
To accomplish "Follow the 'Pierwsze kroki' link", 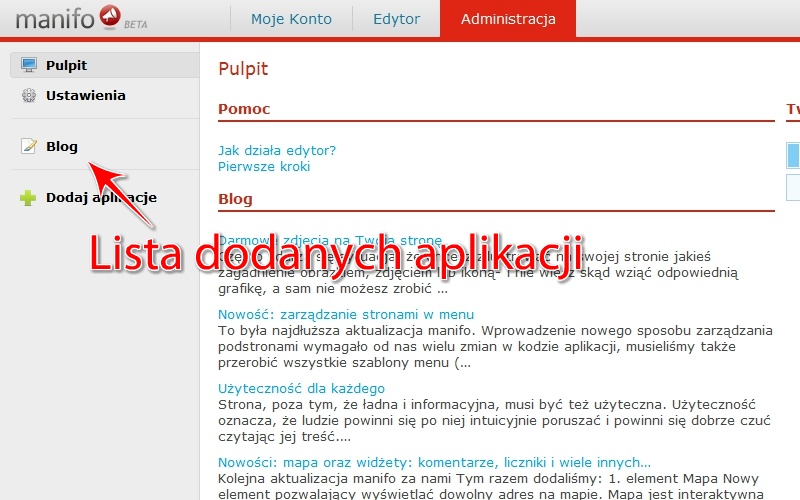I will click(x=264, y=167).
